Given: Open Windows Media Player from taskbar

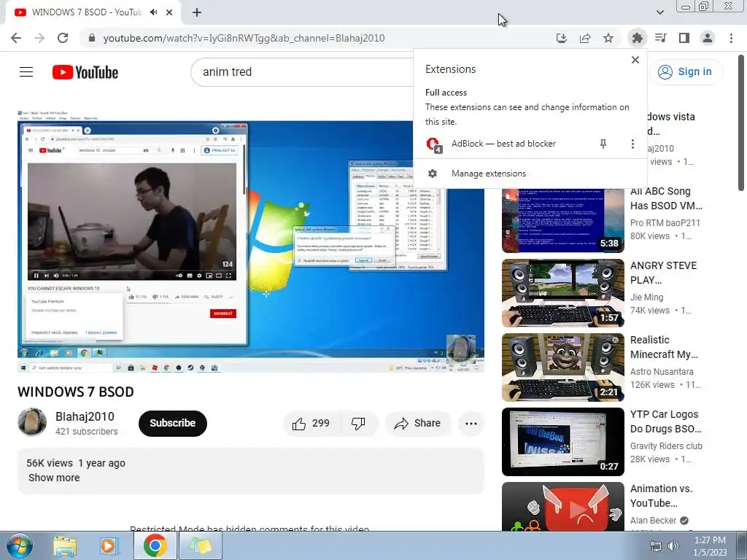Looking at the screenshot, I should (109, 545).
